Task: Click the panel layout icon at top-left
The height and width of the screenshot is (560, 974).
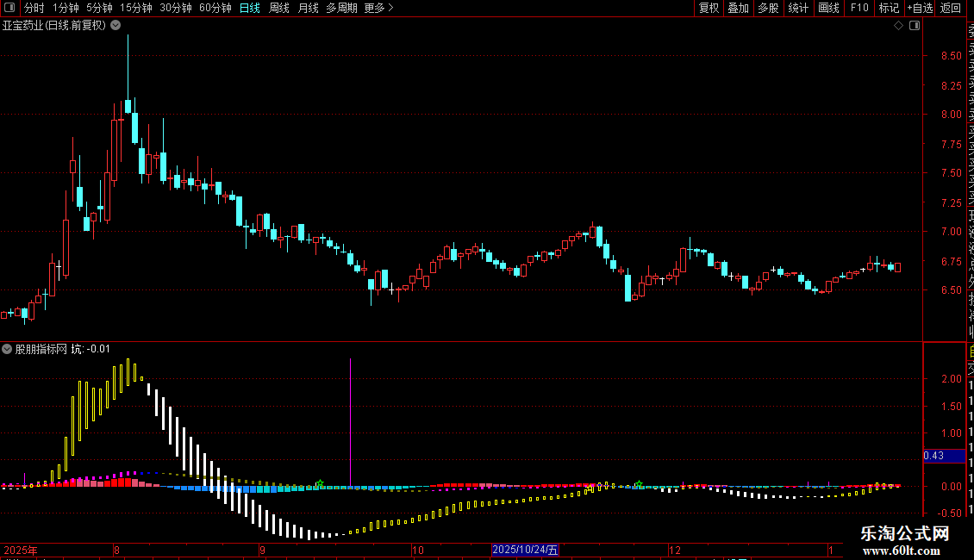Action: [x=9, y=8]
